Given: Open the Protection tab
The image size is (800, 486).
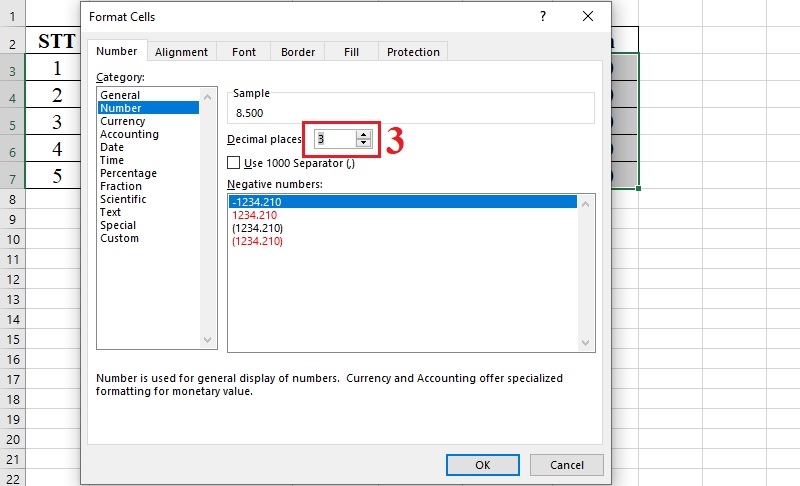Looking at the screenshot, I should (x=413, y=52).
